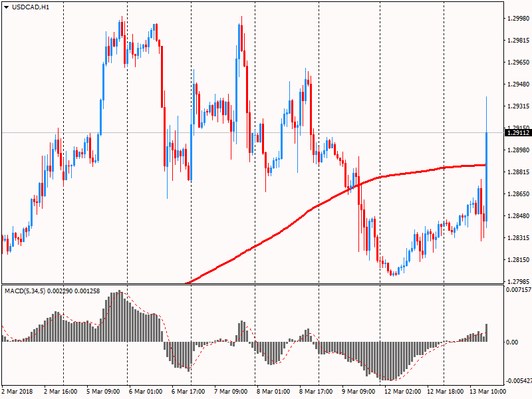This screenshot has height=399, width=532.
Task: Click the 1.29480 price scale value
Action: point(518,84)
